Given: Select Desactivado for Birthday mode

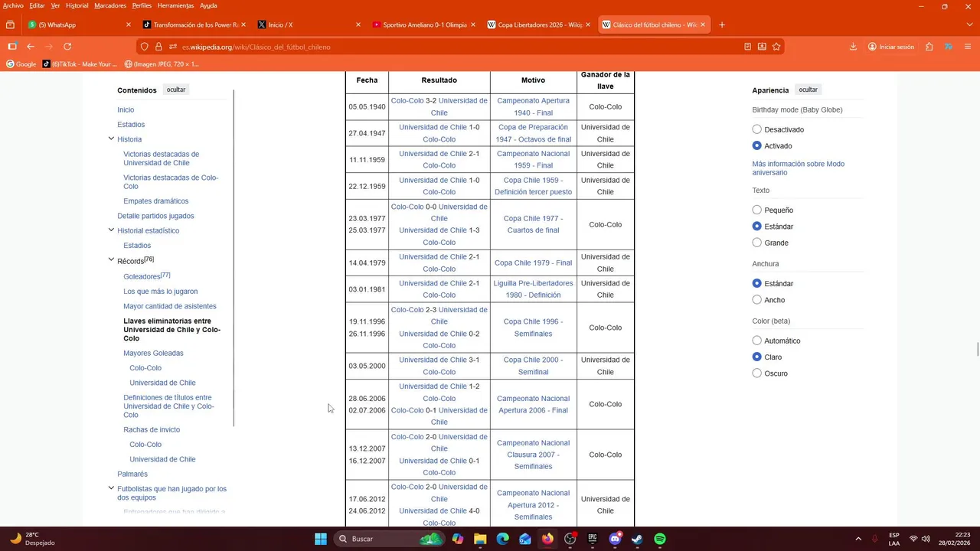Looking at the screenshot, I should [x=756, y=129].
